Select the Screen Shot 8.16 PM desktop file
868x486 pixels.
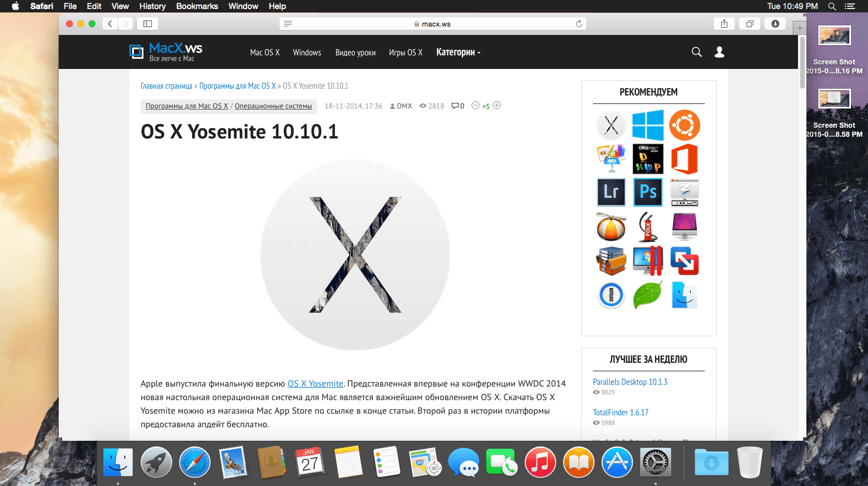834,51
